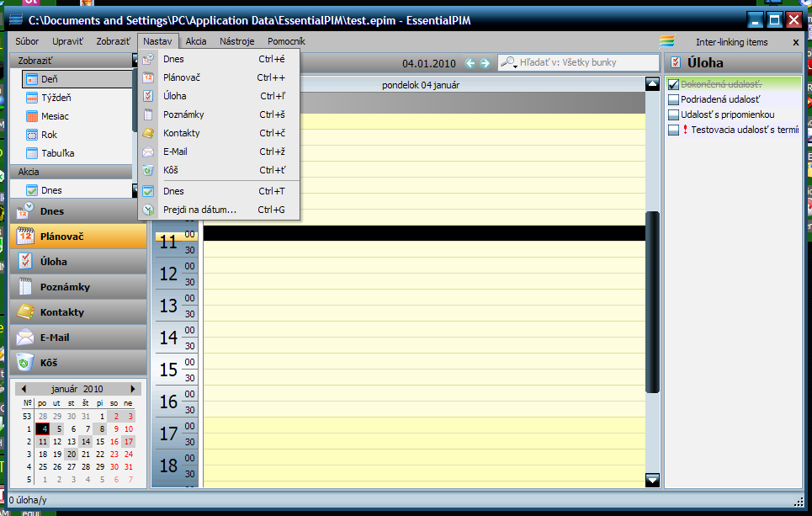Open the search scope dropdown magnifier
Image resolution: width=812 pixels, height=516 pixels.
coord(509,63)
